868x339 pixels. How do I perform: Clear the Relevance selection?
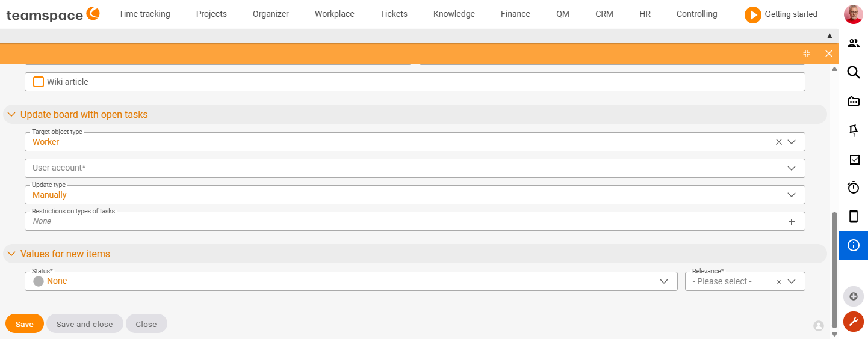[x=778, y=281]
